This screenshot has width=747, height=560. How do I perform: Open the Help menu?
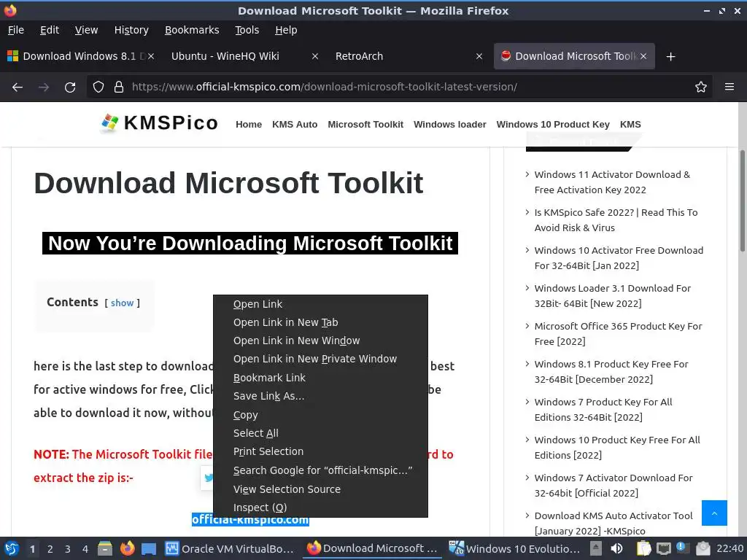[286, 30]
